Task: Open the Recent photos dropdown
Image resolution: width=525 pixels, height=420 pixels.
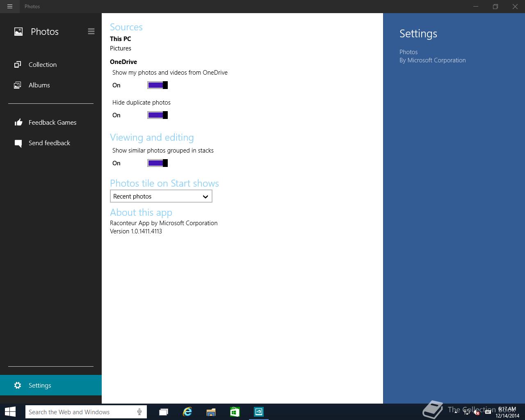Action: tap(161, 196)
